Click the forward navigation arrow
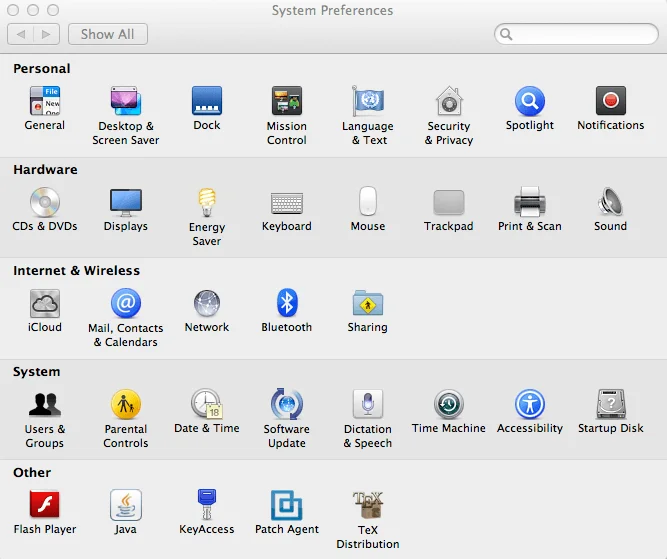 pos(46,34)
